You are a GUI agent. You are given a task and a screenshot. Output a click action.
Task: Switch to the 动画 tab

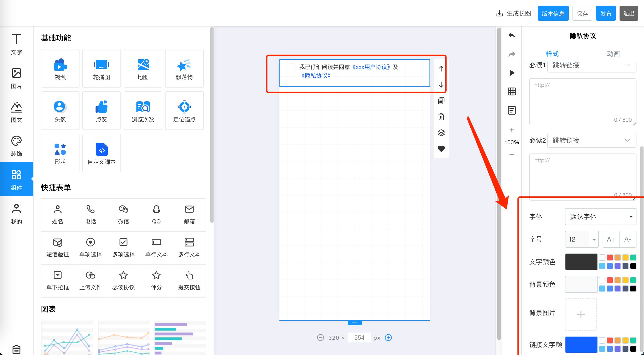[x=613, y=54]
